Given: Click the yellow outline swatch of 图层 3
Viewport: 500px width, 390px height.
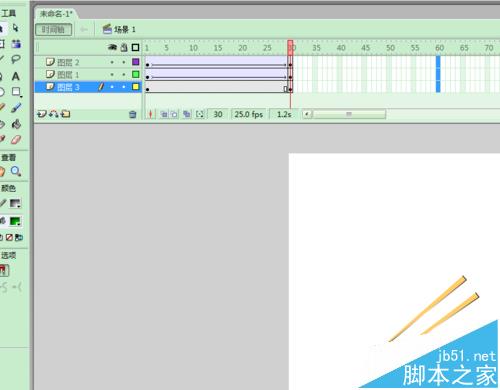Looking at the screenshot, I should pos(136,87).
